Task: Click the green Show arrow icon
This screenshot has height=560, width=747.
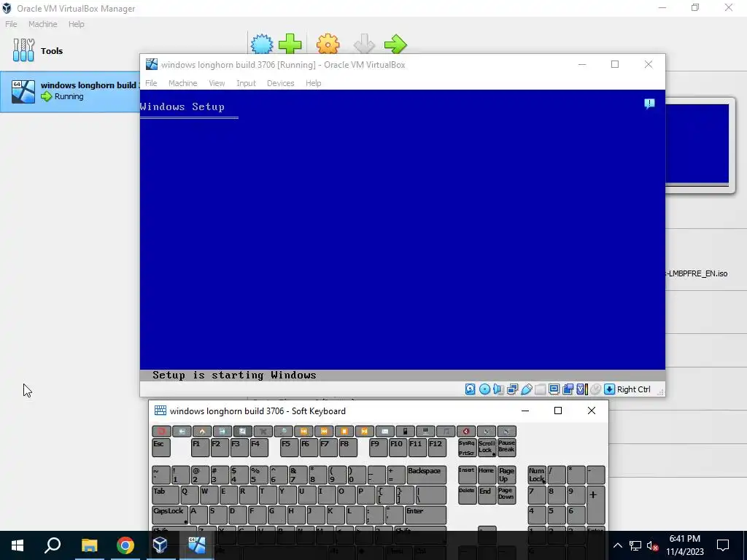Action: [x=395, y=44]
